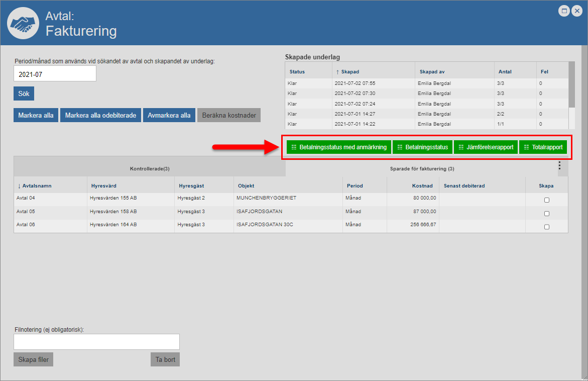Open the three-dot options menu

coord(559,165)
